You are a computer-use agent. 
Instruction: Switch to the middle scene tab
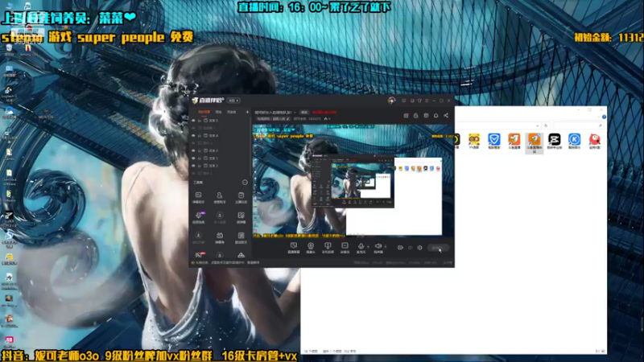click(218, 112)
